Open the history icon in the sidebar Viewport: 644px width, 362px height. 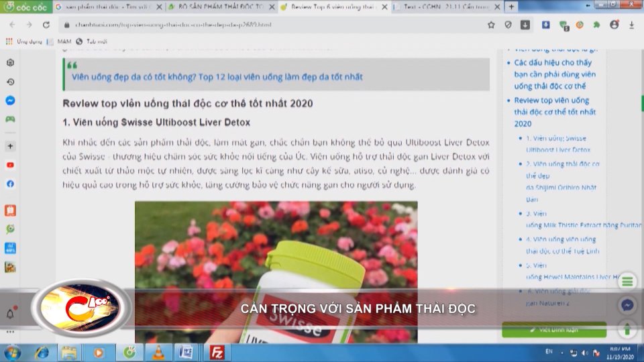point(11,82)
